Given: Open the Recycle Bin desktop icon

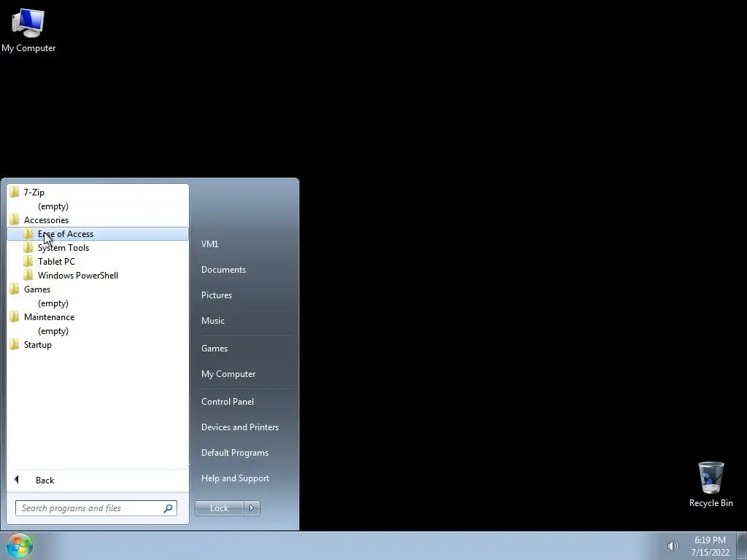Looking at the screenshot, I should 711,484.
